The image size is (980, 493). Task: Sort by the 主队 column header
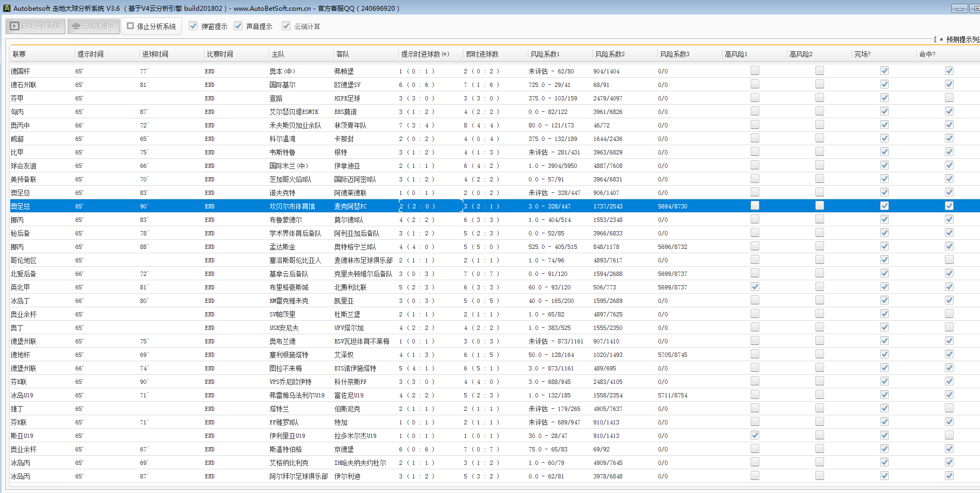coord(278,54)
